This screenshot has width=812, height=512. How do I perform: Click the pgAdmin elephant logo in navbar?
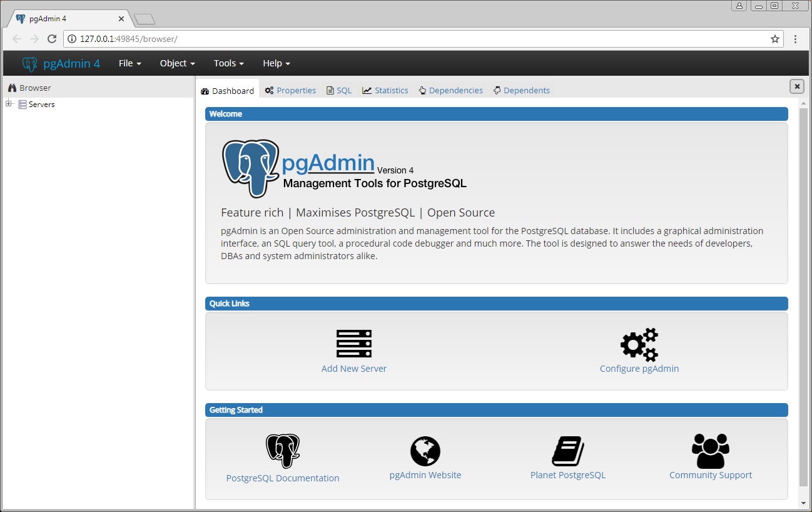[x=29, y=63]
